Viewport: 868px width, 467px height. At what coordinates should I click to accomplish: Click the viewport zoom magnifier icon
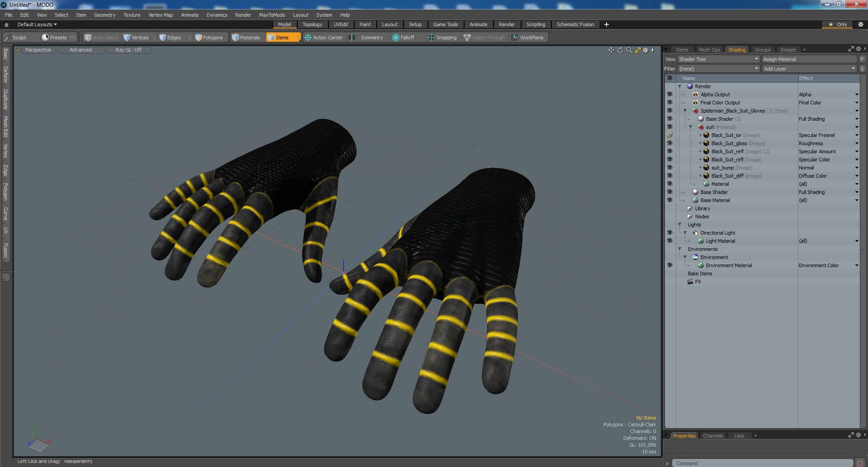[x=629, y=50]
